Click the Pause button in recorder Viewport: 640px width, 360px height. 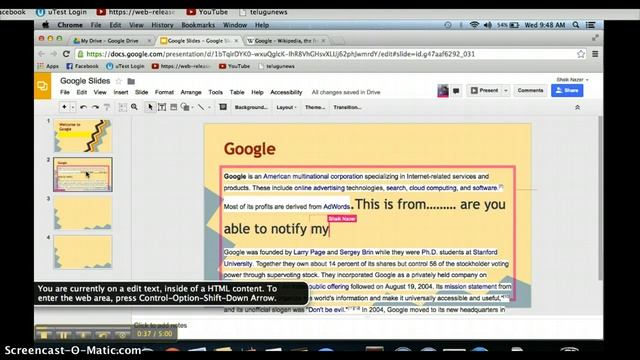(63, 336)
